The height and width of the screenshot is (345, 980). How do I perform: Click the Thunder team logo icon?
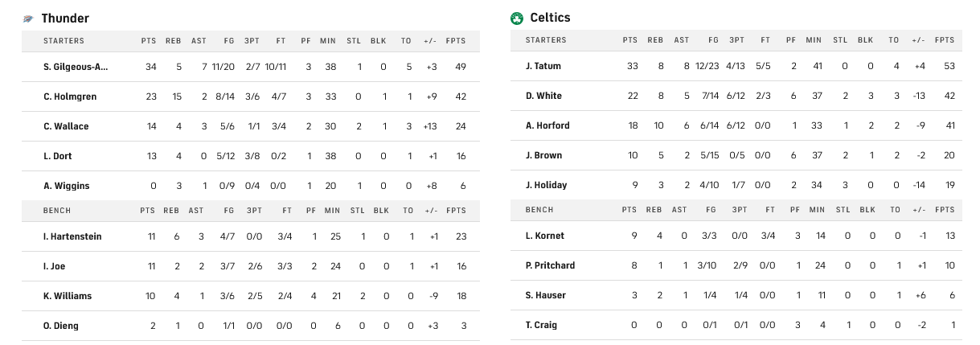point(29,18)
